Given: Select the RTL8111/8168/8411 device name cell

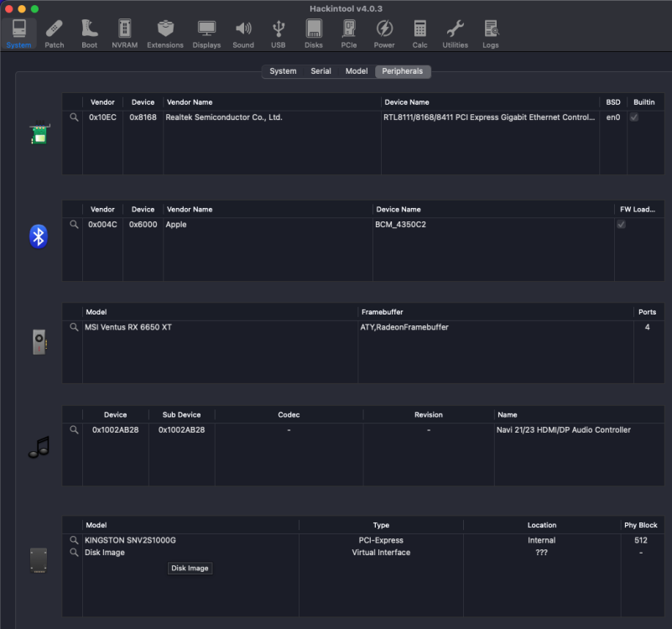Looking at the screenshot, I should 489,117.
